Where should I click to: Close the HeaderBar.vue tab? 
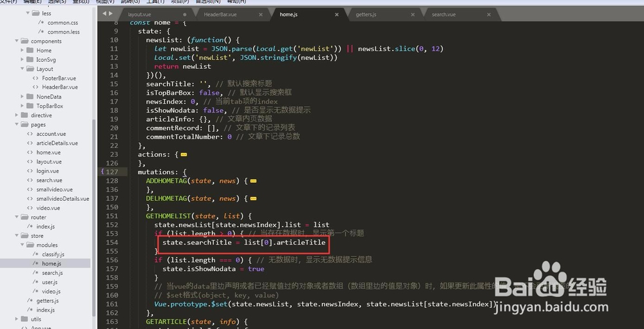260,14
